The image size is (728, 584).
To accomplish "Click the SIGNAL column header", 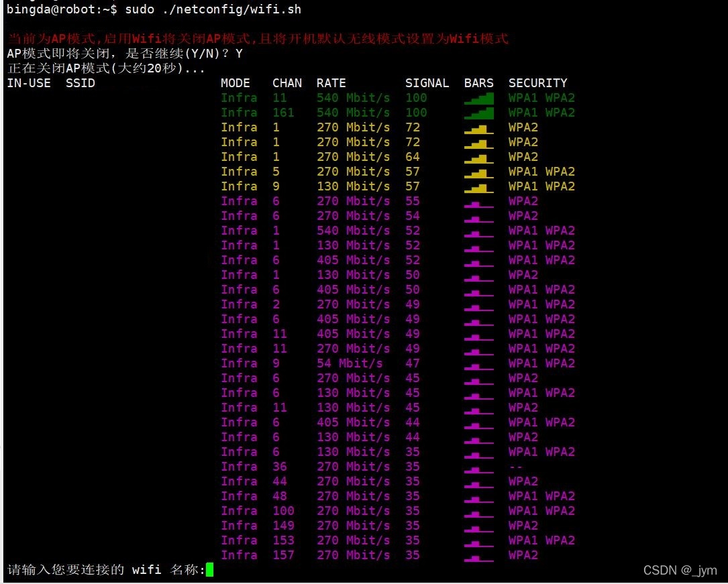I will (427, 83).
